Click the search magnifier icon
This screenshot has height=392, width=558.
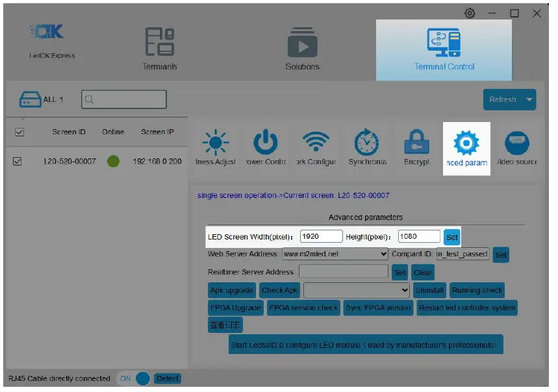(90, 99)
